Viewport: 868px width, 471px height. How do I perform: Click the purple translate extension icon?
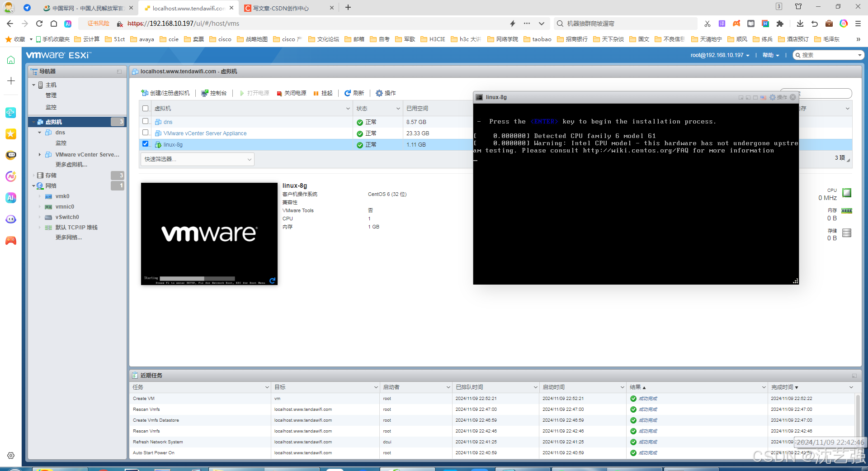click(722, 24)
